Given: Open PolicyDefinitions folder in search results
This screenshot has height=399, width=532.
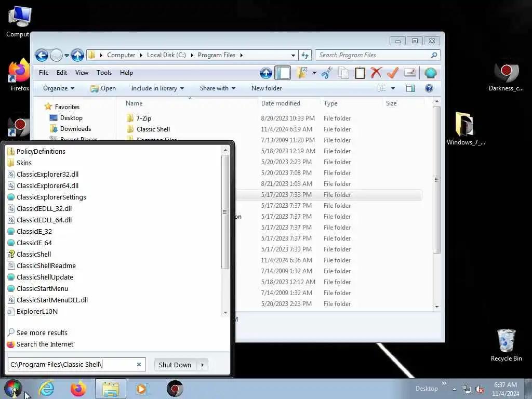Looking at the screenshot, I should pos(41,151).
